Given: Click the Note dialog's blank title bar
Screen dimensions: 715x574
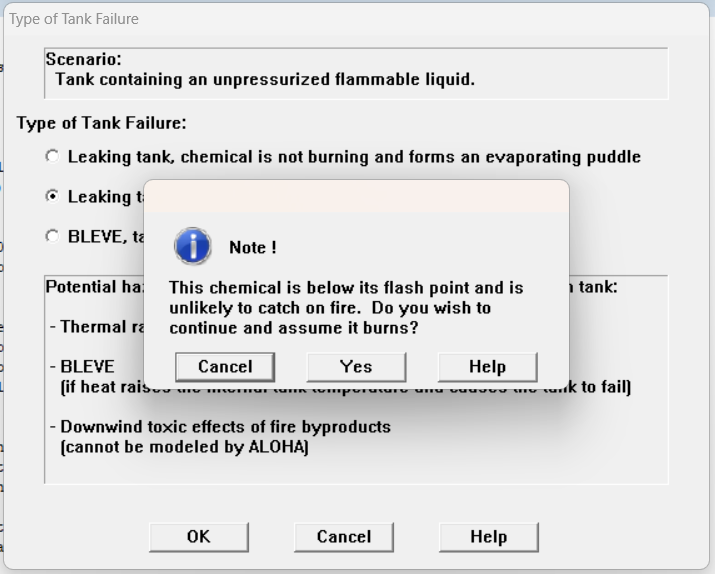Looking at the screenshot, I should tap(356, 196).
